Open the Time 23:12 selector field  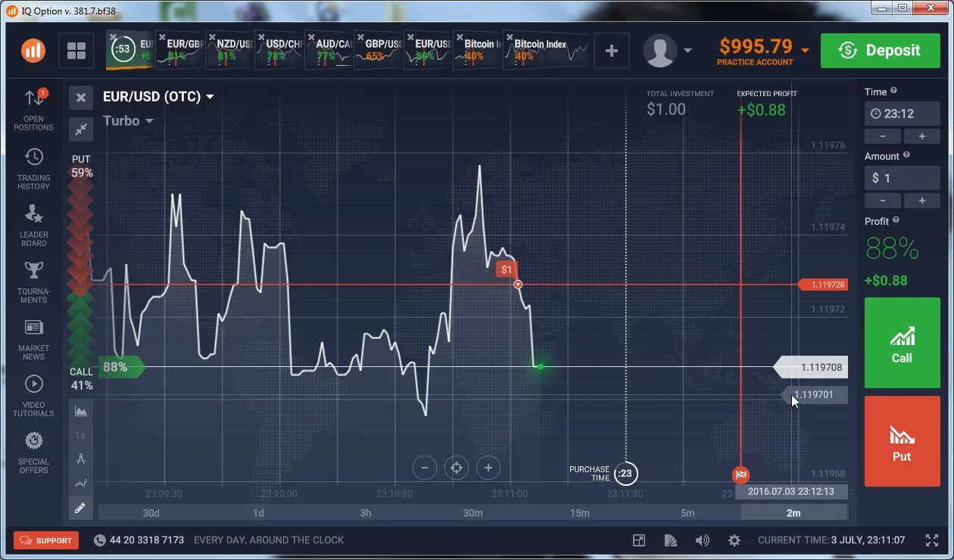point(903,114)
